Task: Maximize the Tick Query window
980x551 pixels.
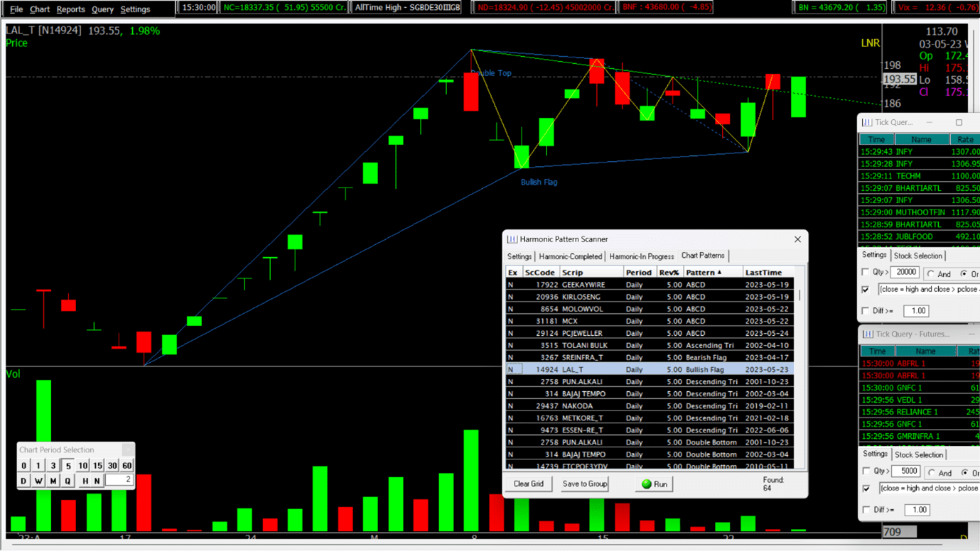Action: click(959, 122)
